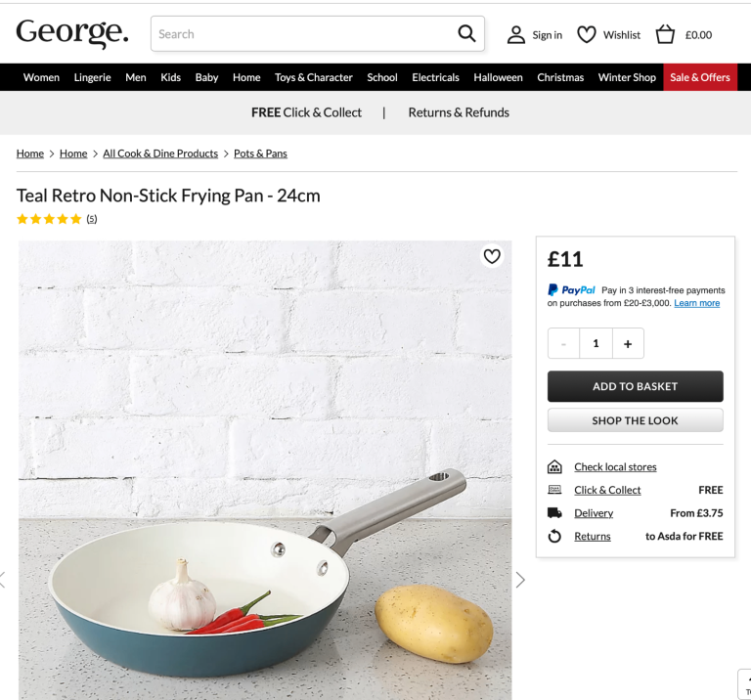Click the George logo

[x=72, y=33]
